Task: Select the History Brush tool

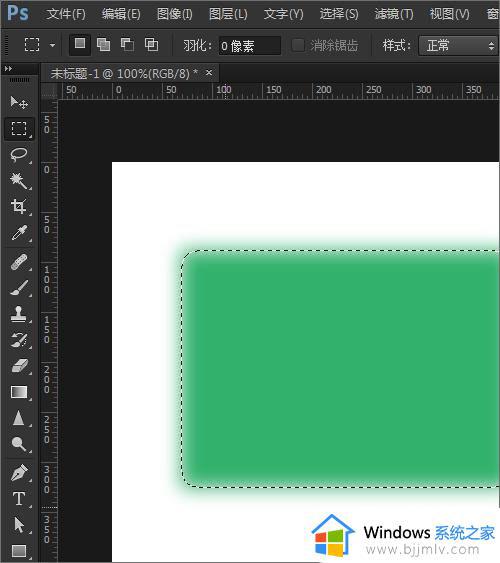Action: 19,340
